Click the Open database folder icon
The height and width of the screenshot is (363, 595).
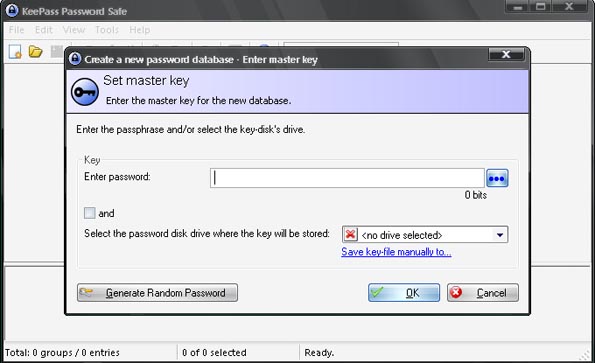[x=36, y=51]
